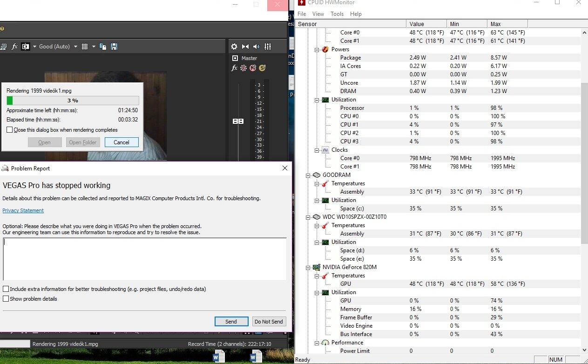Screen dimensions: 588x364
Task: Click the Value column header
Action: (426, 24)
